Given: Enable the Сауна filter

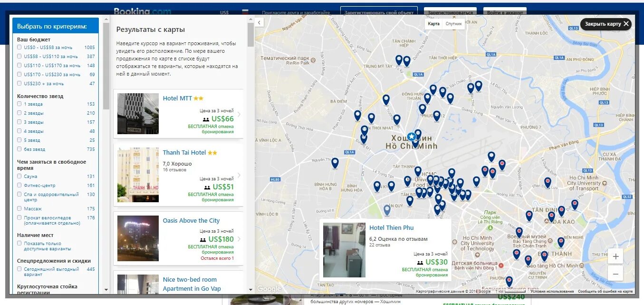Looking at the screenshot, I should click(19, 177).
